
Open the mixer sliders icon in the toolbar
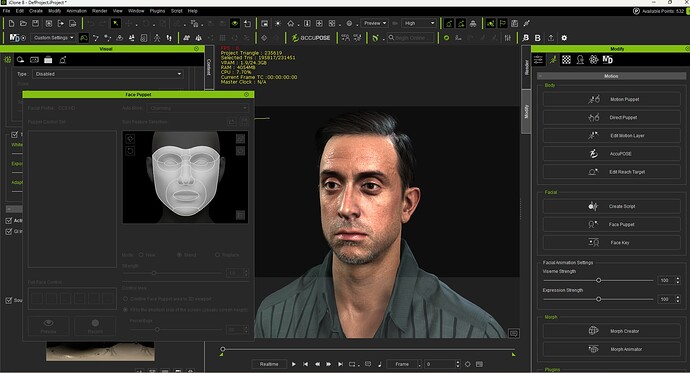pyautogui.click(x=507, y=38)
